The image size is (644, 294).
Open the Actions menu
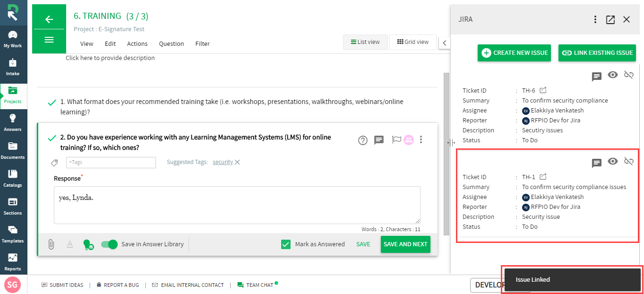[x=137, y=43]
